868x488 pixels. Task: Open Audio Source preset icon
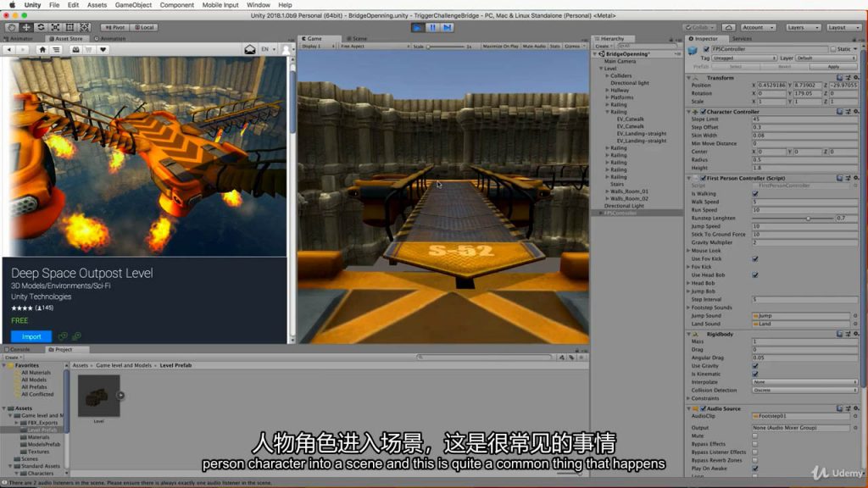coord(848,408)
